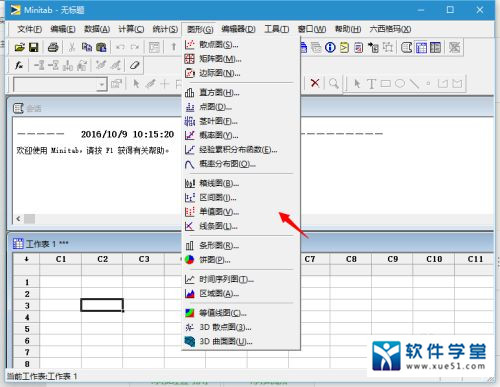The height and width of the screenshot is (387, 500).
Task: Click the Open file toolbar icon
Action: [20, 47]
